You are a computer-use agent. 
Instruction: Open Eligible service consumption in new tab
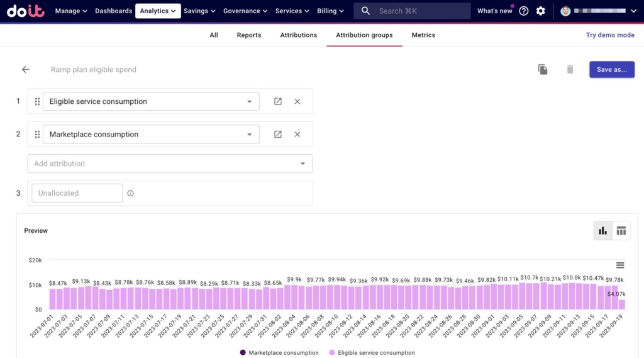278,101
